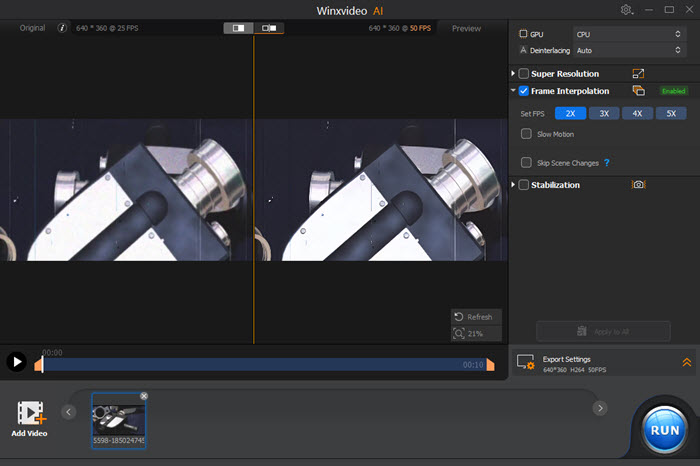Click the Original label

click(32, 28)
